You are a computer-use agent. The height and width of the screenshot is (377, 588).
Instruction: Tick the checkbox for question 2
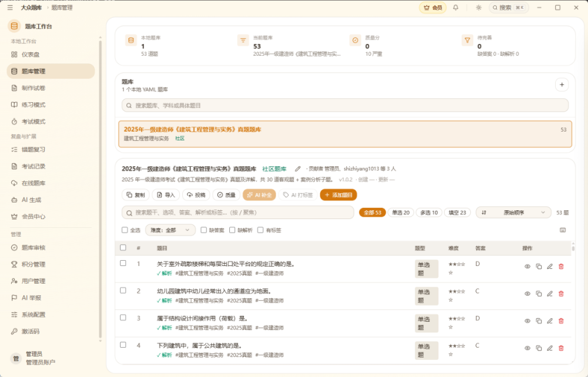(123, 291)
